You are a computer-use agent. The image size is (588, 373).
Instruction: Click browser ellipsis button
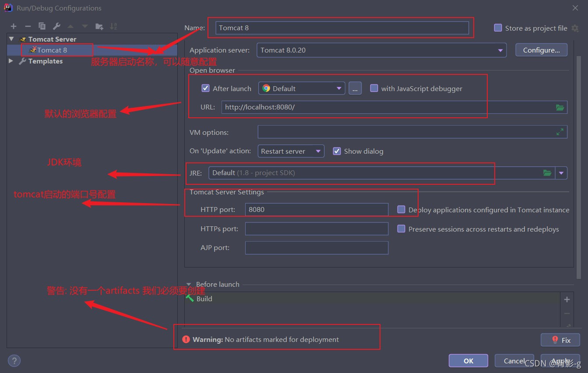click(x=355, y=88)
